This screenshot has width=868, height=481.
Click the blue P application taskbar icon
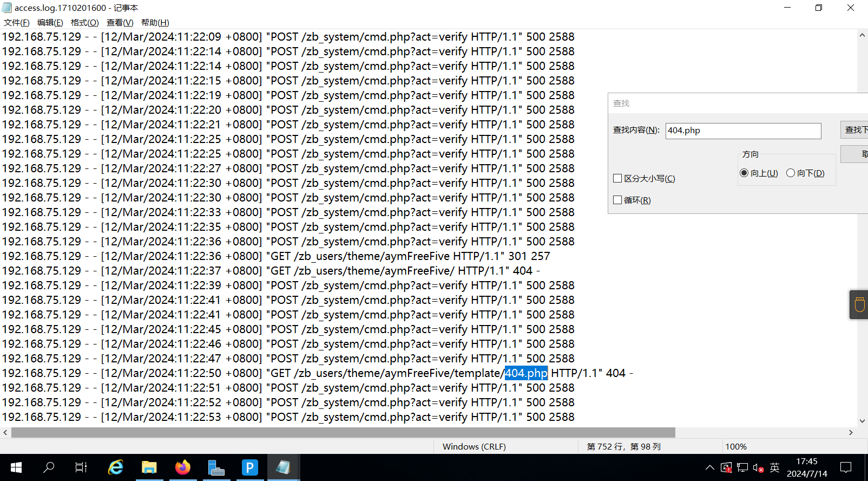click(x=250, y=467)
